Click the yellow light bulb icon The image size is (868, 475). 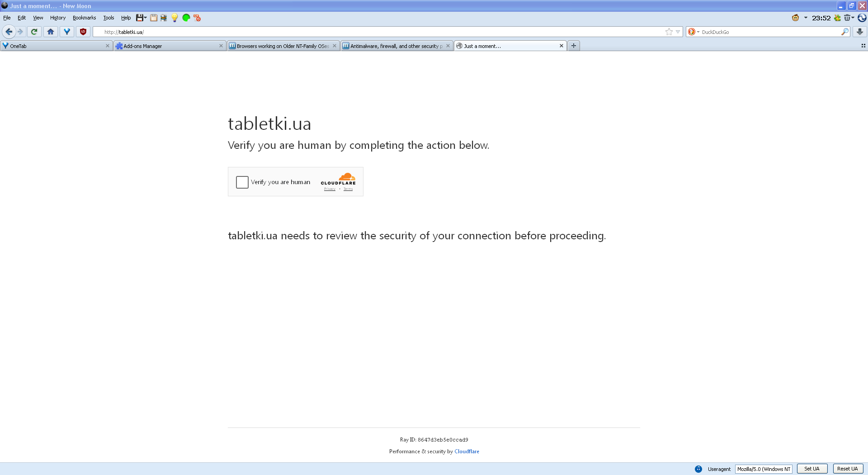[175, 18]
